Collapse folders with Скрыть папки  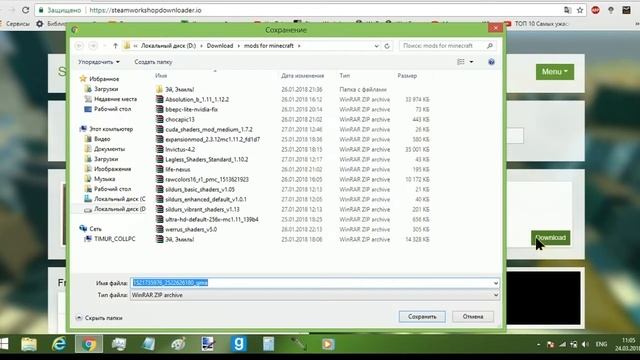[99, 318]
